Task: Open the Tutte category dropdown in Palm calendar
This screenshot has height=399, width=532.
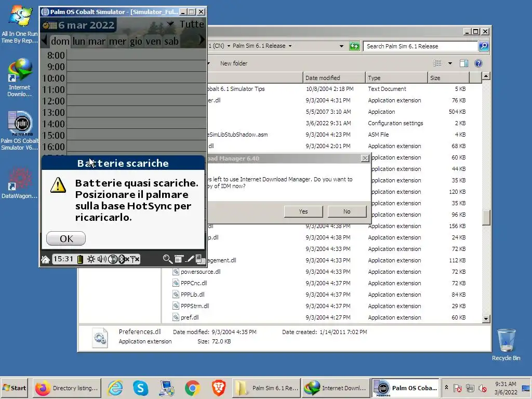Action: point(186,24)
